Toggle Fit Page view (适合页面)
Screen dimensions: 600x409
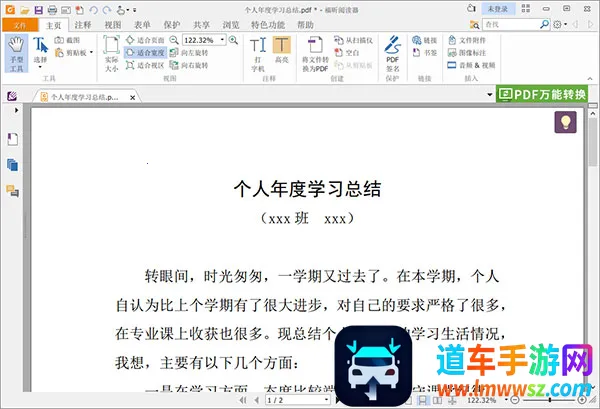tap(147, 40)
